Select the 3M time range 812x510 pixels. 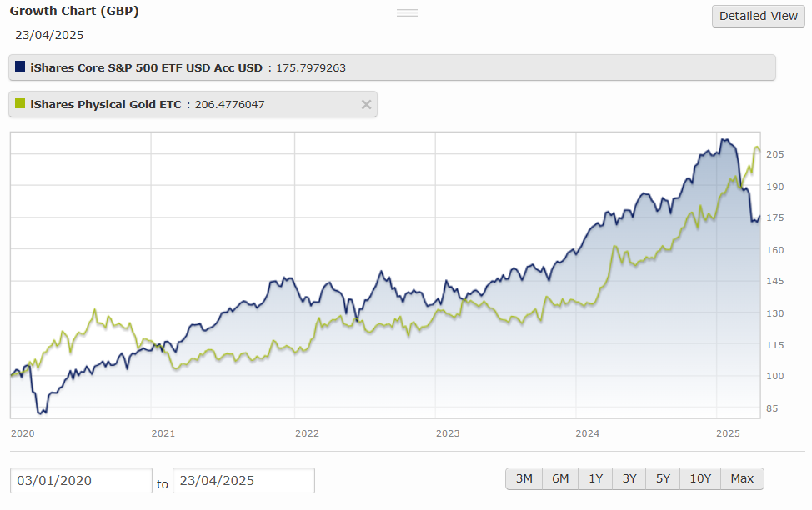[524, 478]
